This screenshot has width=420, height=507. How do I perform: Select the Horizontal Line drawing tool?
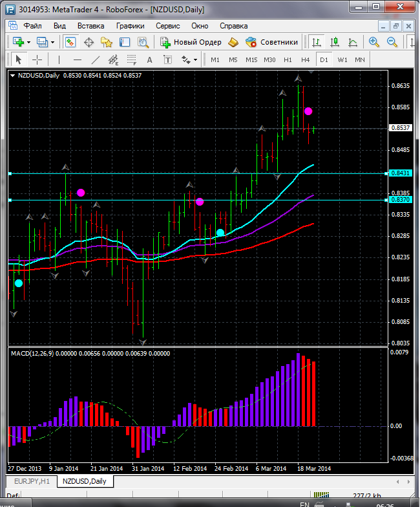(78, 59)
